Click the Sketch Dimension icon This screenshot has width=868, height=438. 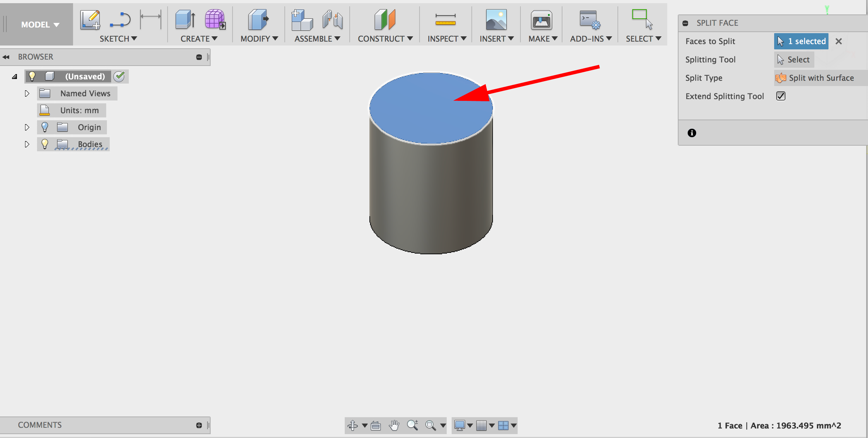(x=151, y=19)
